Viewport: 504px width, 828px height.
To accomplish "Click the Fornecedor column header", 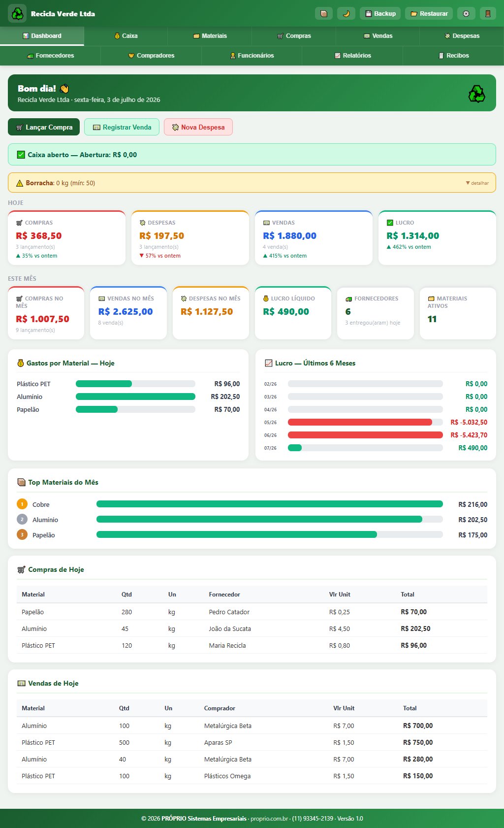I will click(x=224, y=595).
